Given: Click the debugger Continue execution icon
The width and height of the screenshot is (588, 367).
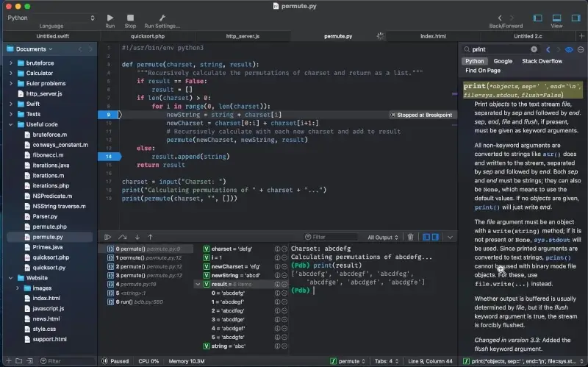Looking at the screenshot, I should click(x=107, y=237).
